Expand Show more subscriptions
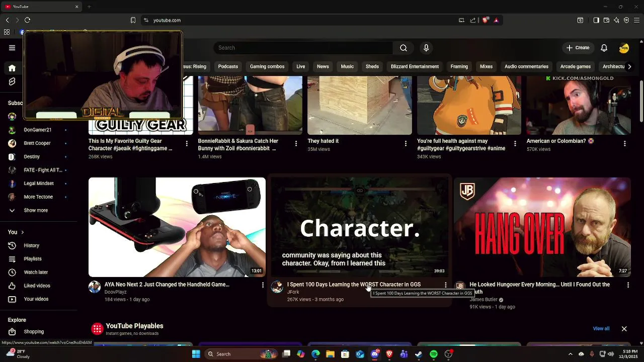Screen dimensions: 644x362 point(36,210)
